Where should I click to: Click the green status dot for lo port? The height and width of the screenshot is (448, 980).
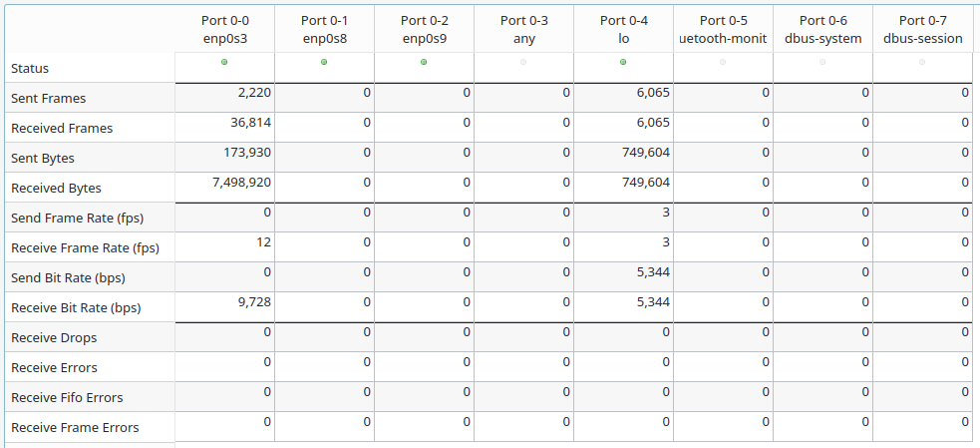click(623, 62)
